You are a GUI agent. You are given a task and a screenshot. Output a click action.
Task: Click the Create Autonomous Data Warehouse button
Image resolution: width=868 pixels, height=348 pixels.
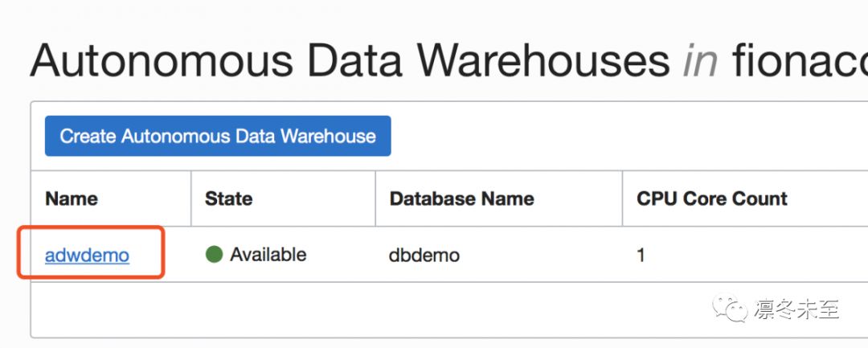(x=218, y=136)
